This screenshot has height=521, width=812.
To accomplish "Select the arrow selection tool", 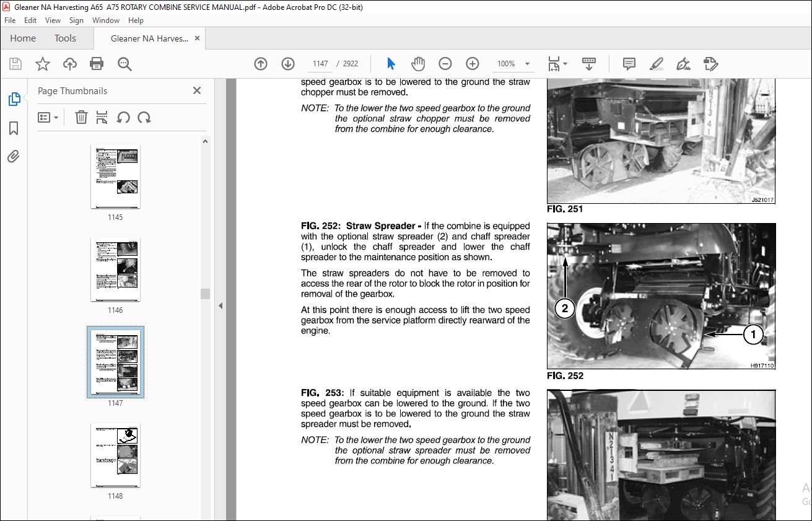I will (391, 64).
